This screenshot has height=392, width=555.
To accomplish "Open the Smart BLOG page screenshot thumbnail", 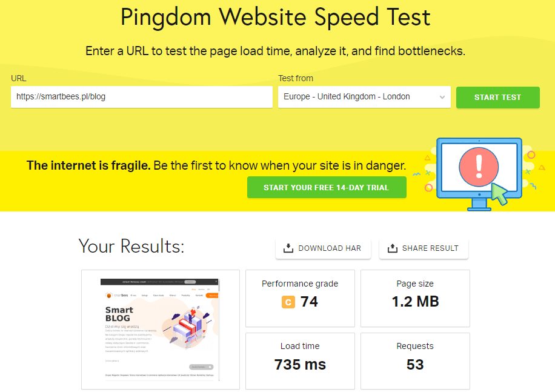I will point(161,330).
